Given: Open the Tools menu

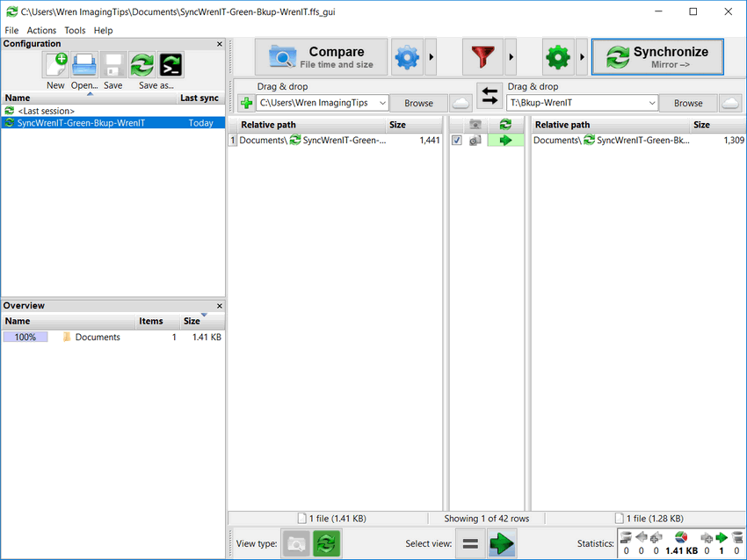Looking at the screenshot, I should 75,31.
